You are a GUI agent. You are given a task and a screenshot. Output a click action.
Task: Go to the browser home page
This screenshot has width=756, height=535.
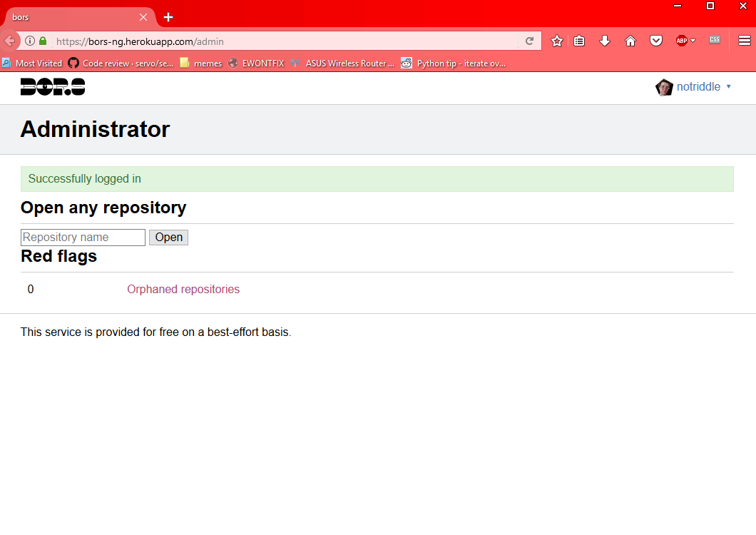(630, 41)
